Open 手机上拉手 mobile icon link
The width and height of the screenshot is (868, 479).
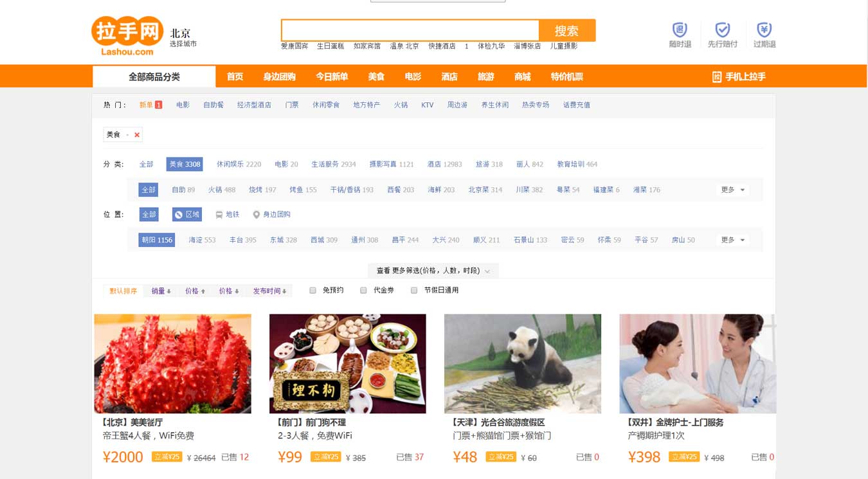pyautogui.click(x=717, y=77)
